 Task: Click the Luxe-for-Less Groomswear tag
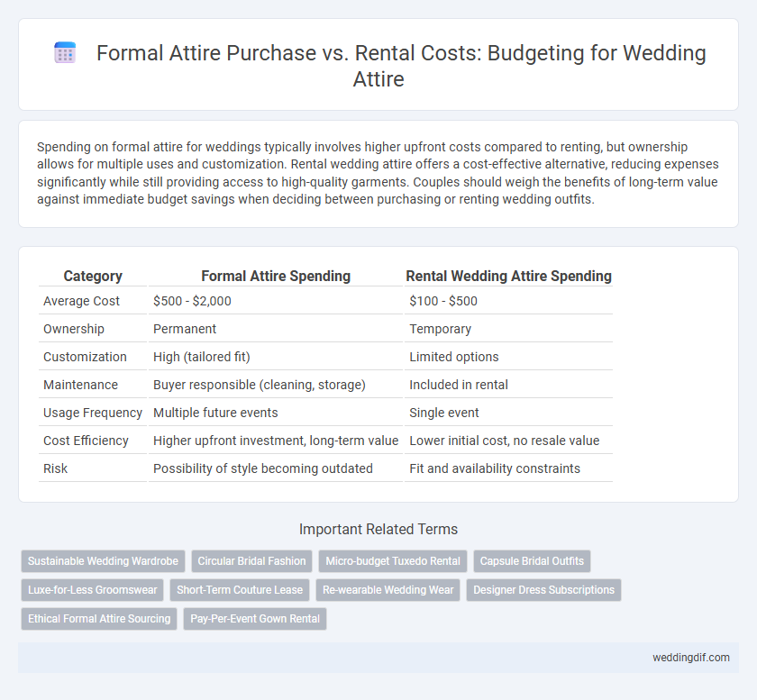[92, 590]
